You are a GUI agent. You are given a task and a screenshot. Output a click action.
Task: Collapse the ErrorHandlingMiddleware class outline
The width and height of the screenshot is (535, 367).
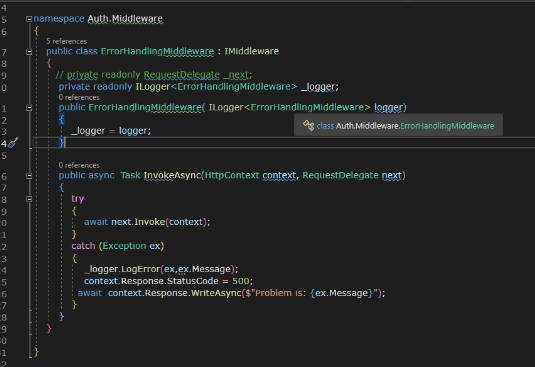pyautogui.click(x=29, y=52)
